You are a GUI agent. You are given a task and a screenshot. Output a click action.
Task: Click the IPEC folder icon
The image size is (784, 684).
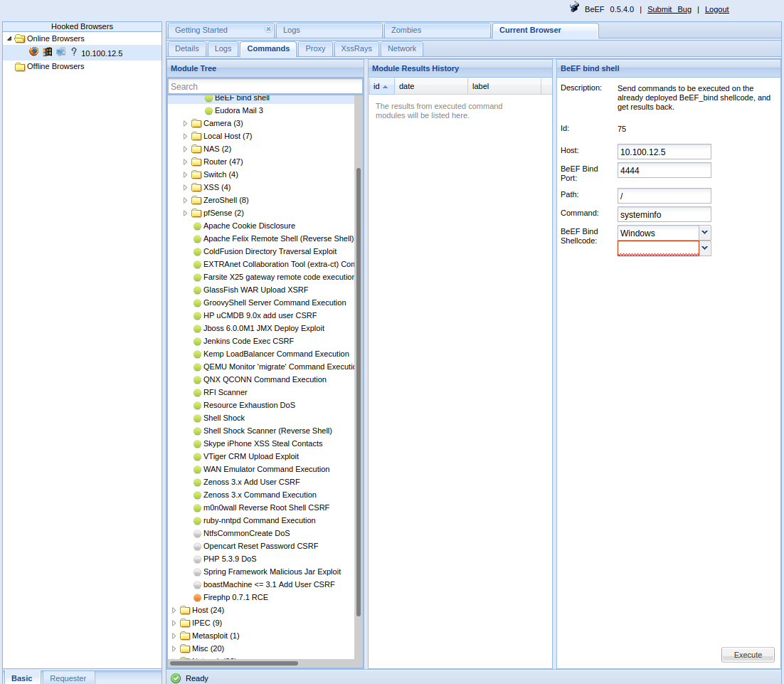pos(185,623)
